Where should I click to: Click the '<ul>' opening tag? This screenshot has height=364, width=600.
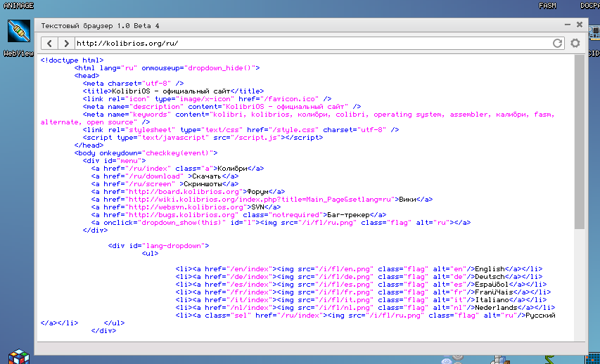[150, 254]
